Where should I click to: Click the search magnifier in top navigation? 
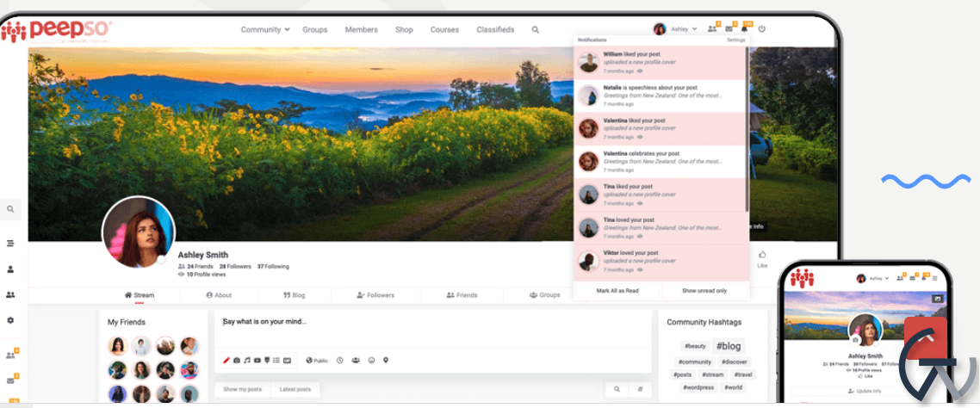tap(535, 29)
